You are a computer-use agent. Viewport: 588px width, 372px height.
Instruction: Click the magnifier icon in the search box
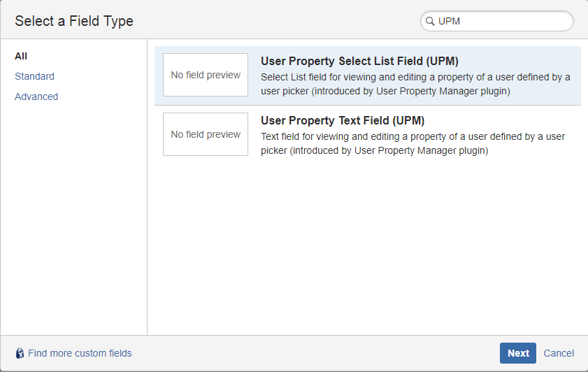pos(429,22)
